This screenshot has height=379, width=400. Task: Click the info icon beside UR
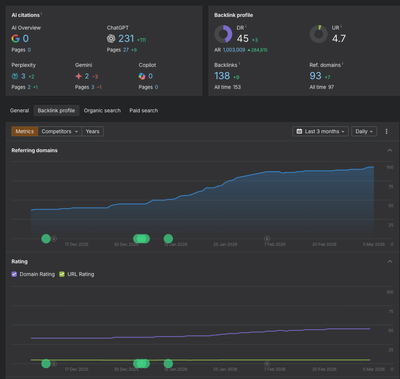point(341,26)
